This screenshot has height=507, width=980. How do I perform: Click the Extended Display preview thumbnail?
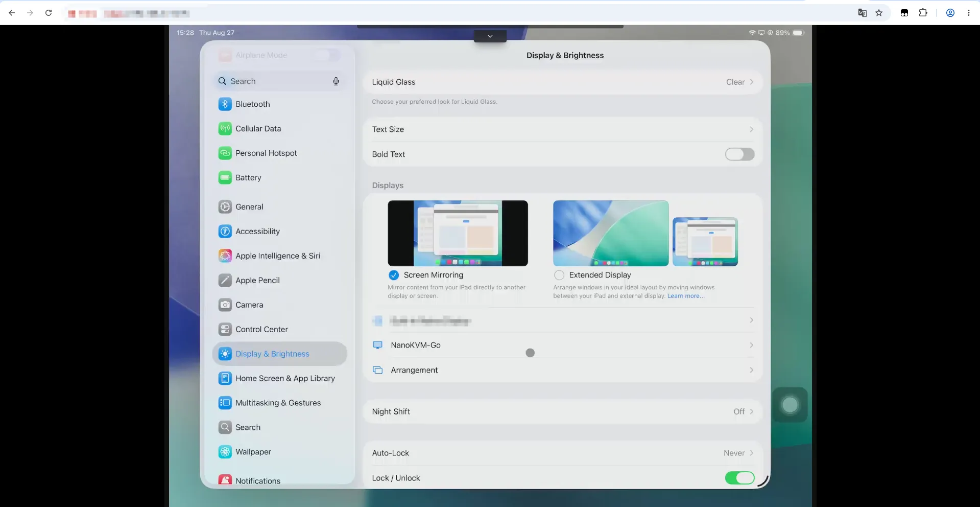point(646,234)
